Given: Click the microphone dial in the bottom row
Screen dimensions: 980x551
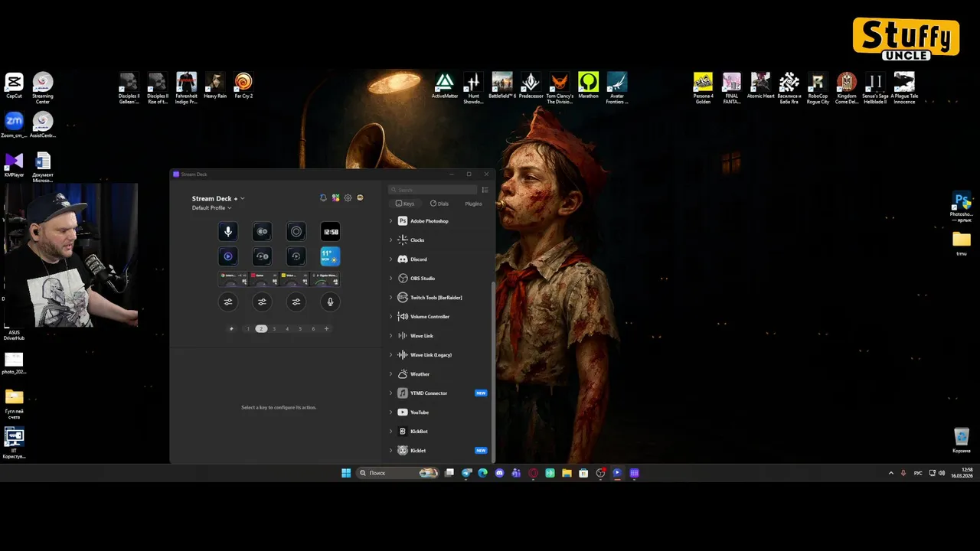Looking at the screenshot, I should (x=330, y=302).
